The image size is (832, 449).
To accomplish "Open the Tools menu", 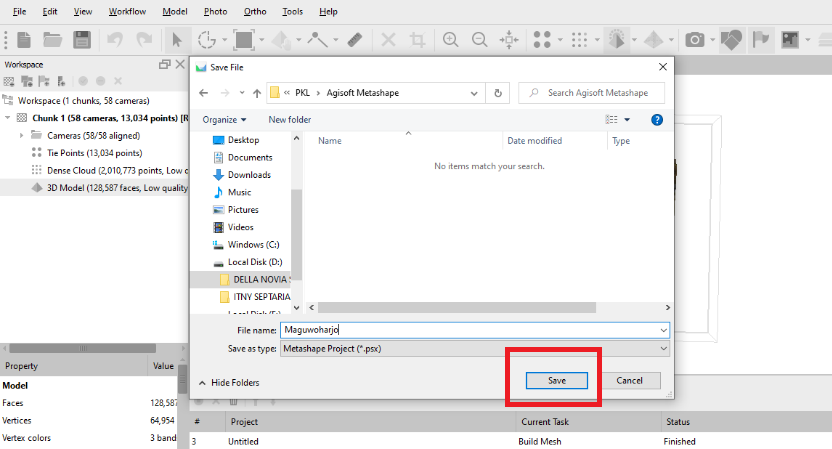I will 292,12.
